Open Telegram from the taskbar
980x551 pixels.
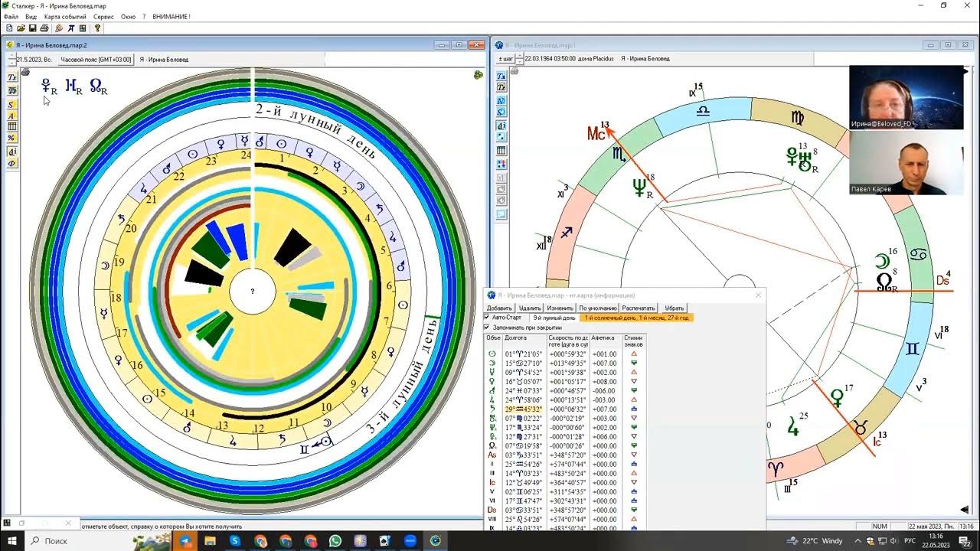[x=185, y=540]
